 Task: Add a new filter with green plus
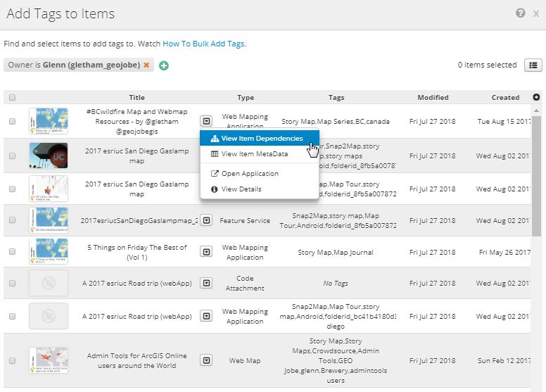[164, 65]
